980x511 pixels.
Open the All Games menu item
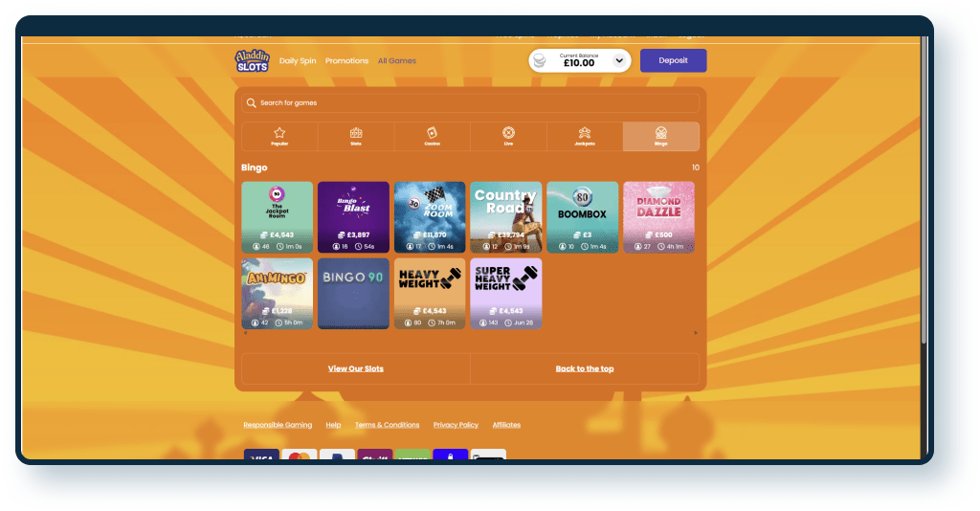(x=397, y=60)
